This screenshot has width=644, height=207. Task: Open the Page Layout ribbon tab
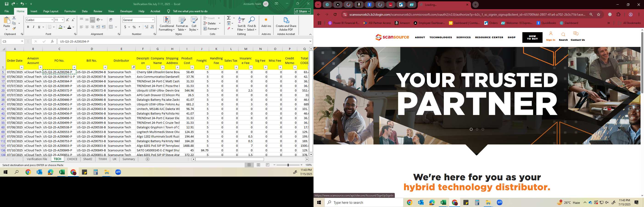pyautogui.click(x=51, y=11)
